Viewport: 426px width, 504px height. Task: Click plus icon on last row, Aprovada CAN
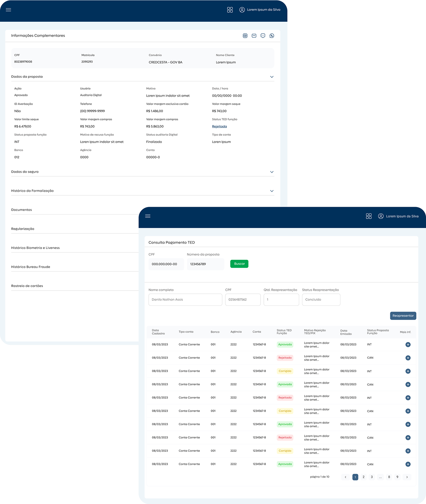click(x=408, y=464)
